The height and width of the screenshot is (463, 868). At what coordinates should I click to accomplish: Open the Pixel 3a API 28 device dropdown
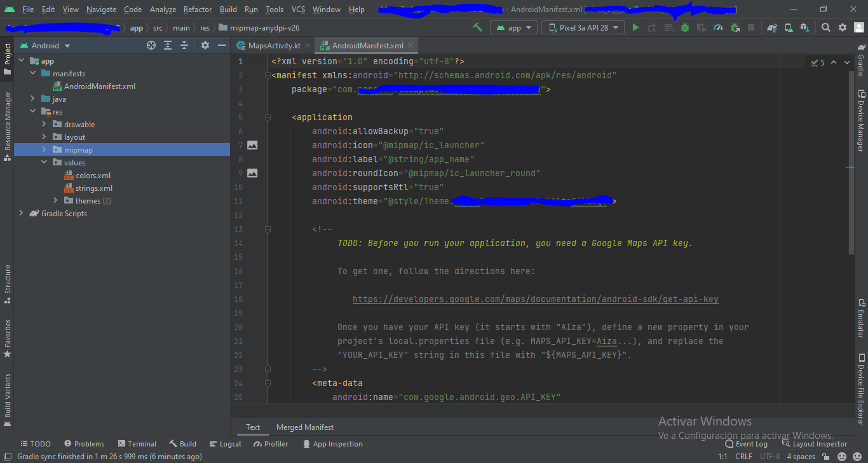(x=583, y=27)
